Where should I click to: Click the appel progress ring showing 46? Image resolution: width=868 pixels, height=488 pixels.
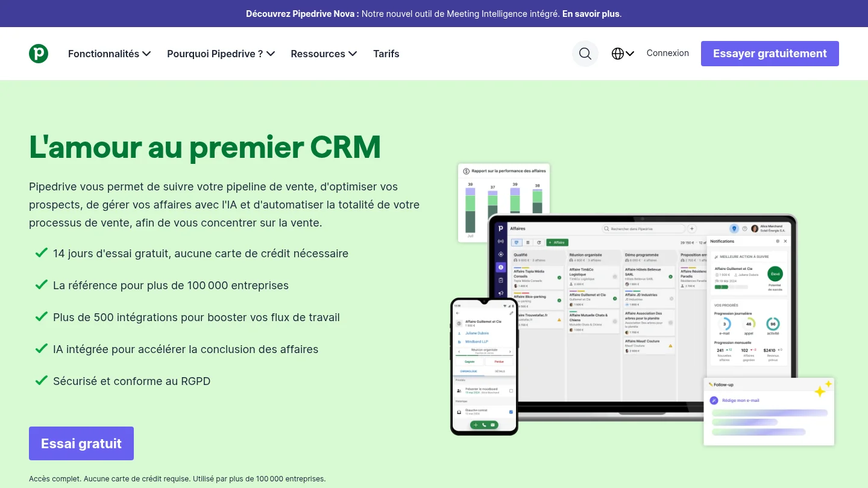pyautogui.click(x=749, y=324)
